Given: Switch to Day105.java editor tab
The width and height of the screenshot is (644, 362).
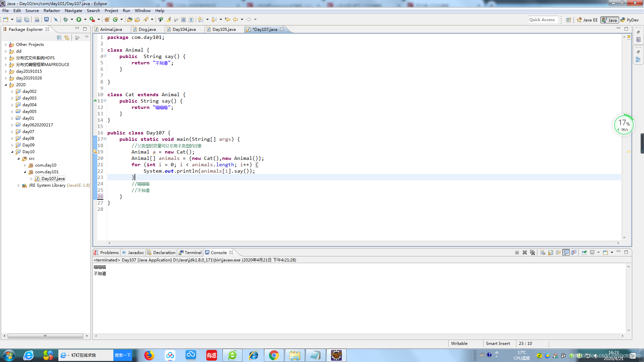Looking at the screenshot, I should coord(224,29).
